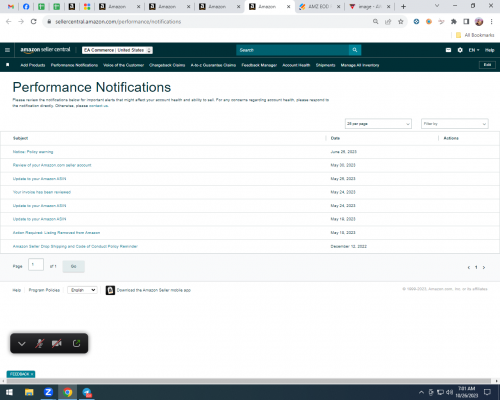
Task: Click the Go page button
Action: coord(74,266)
